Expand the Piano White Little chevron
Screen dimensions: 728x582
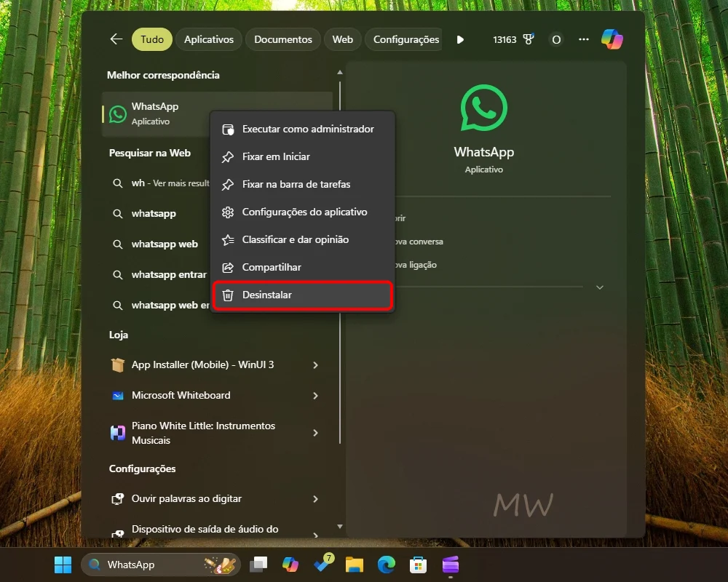[x=316, y=433]
